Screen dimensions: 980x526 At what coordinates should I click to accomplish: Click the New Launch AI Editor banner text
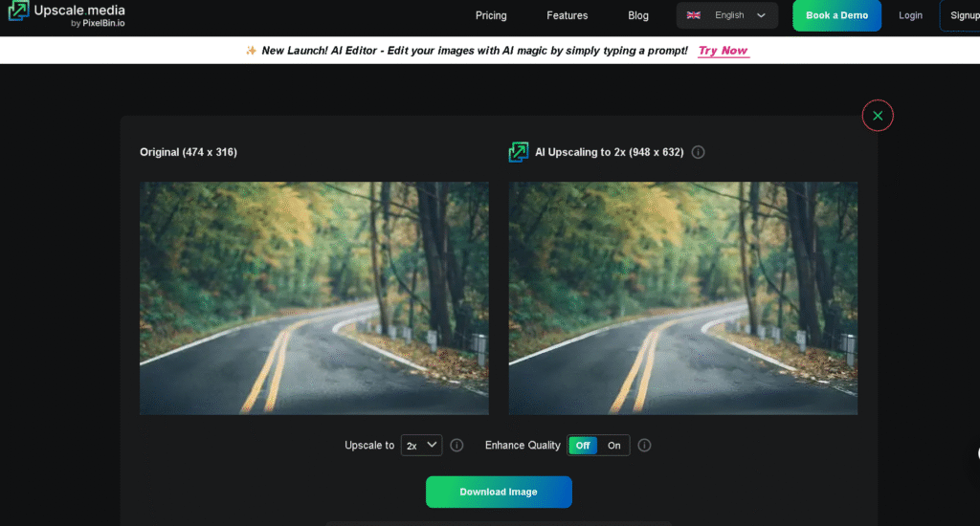(475, 51)
